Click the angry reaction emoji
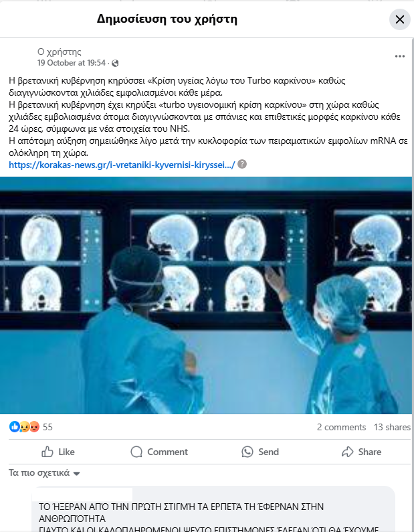This screenshot has height=532, width=414. [34, 426]
